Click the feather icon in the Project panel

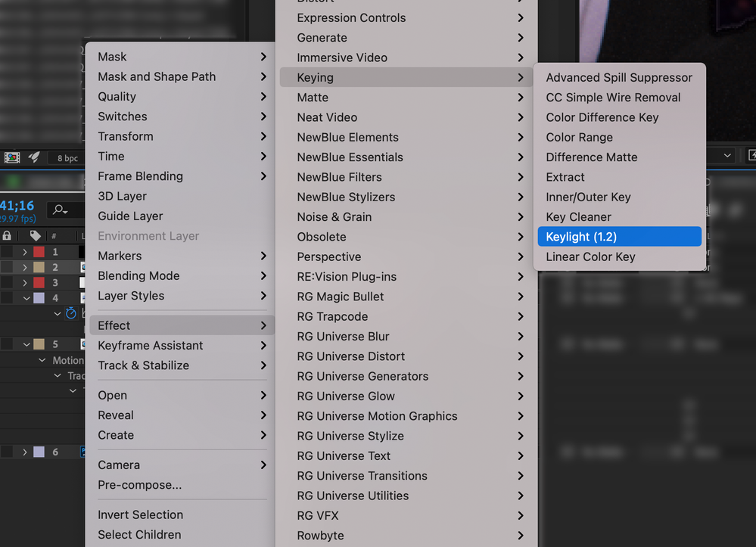tap(33, 157)
